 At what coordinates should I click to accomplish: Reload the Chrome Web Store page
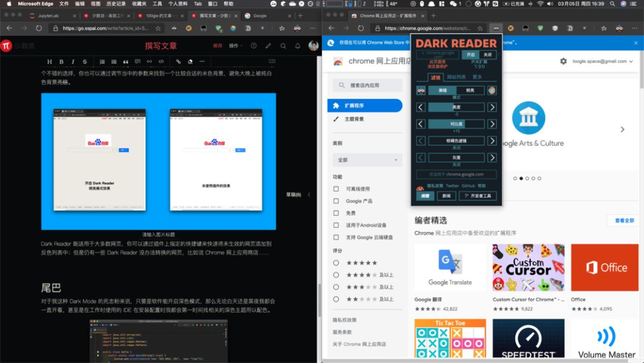pos(361,29)
